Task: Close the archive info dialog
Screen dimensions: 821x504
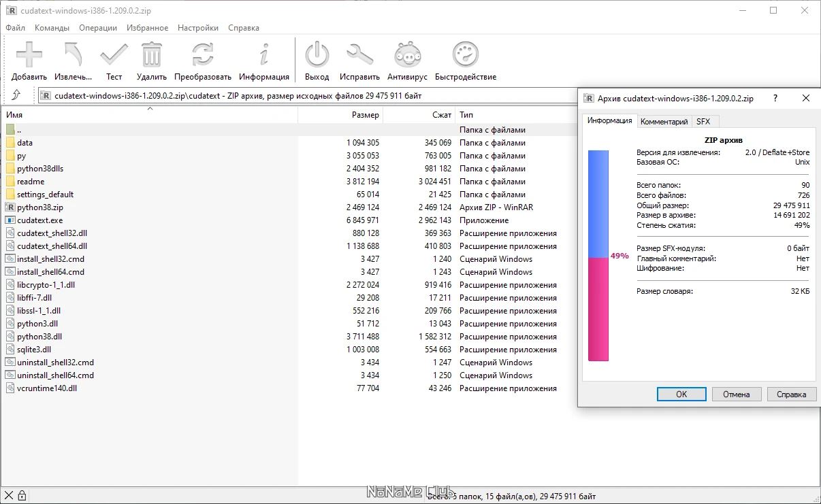Action: coord(806,99)
